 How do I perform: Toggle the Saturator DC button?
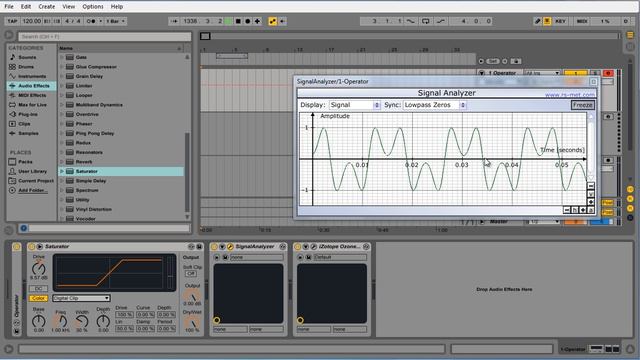click(38, 289)
